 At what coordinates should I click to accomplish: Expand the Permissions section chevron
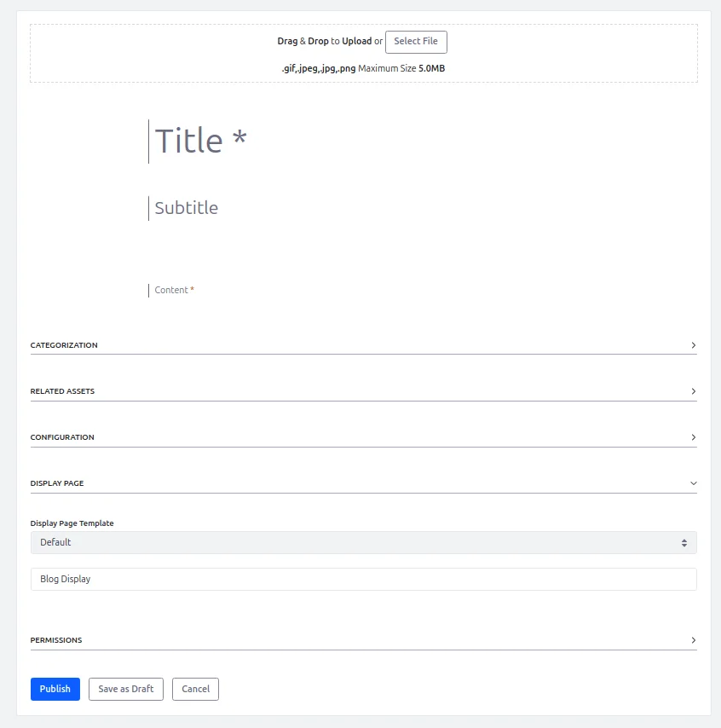(694, 639)
